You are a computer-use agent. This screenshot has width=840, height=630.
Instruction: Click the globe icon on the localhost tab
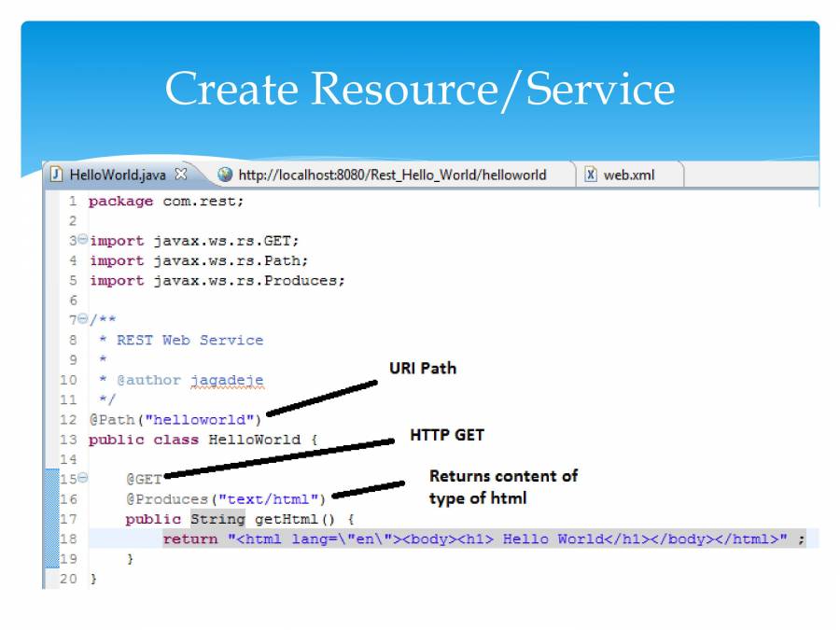click(225, 175)
